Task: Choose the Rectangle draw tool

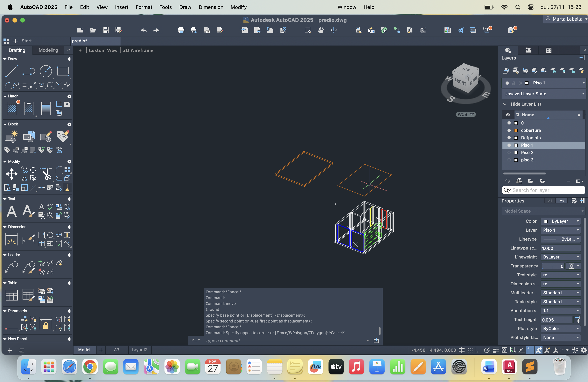Action: coord(63,71)
